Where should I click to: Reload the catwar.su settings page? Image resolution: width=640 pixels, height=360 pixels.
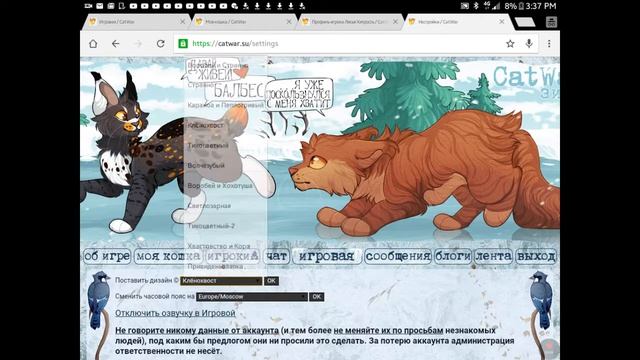point(160,44)
